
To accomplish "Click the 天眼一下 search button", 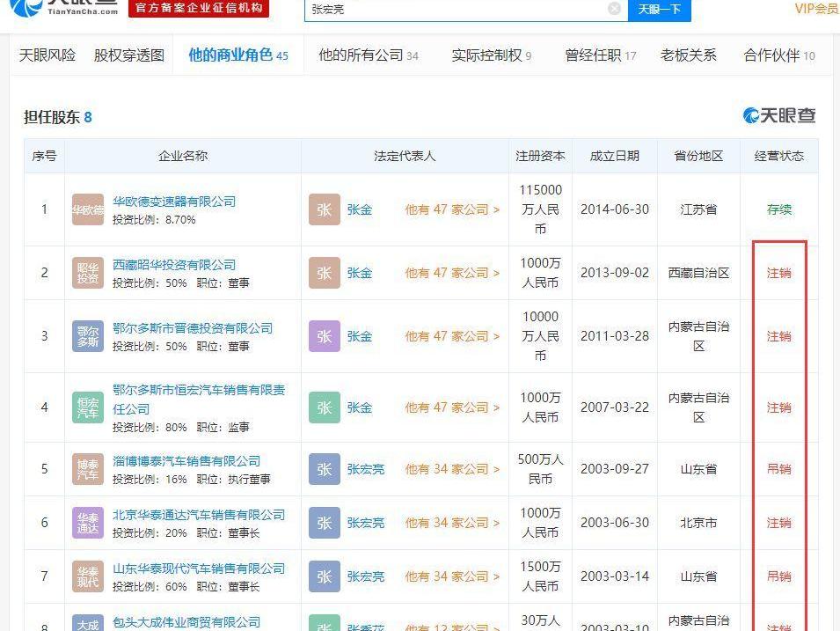I will coord(659,9).
